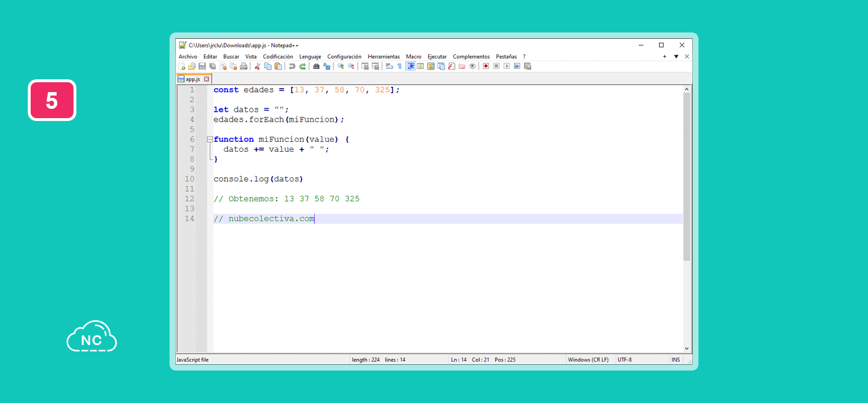Image resolution: width=868 pixels, height=403 pixels.
Task: Open the tab list dropdown triangle
Action: pos(676,57)
